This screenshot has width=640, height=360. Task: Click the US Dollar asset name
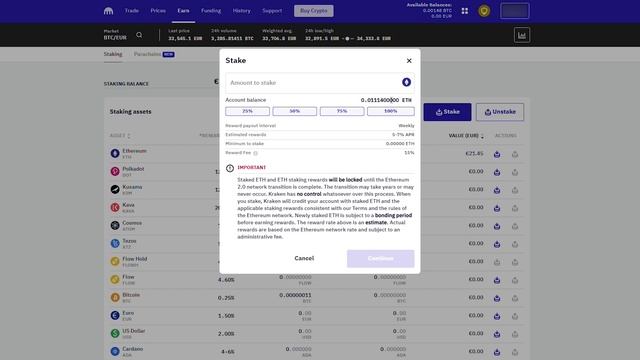[134, 331]
